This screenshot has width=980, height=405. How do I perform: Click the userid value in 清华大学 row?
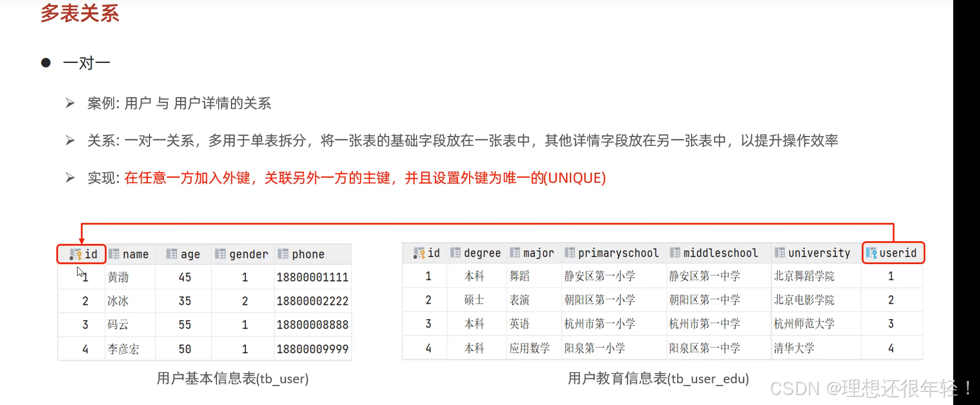891,348
